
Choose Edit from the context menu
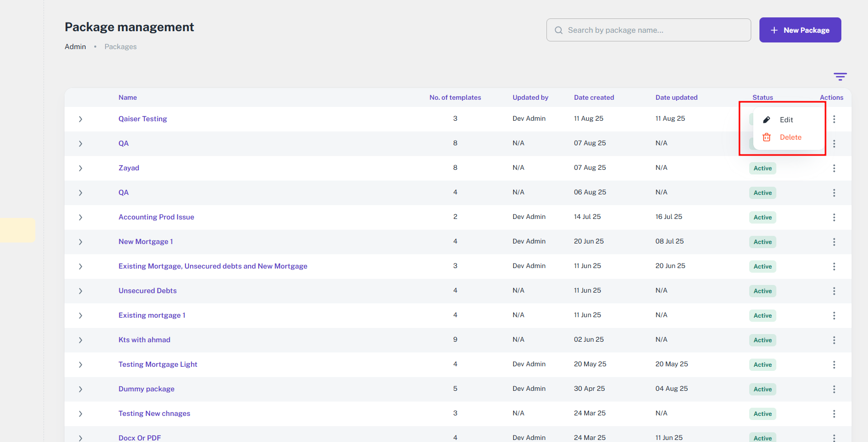(x=786, y=120)
